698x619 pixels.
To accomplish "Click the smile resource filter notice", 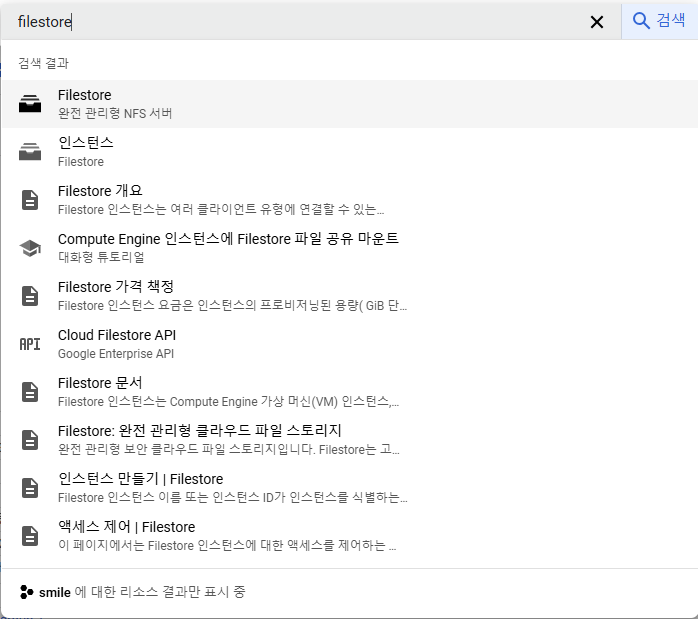I will (142, 592).
